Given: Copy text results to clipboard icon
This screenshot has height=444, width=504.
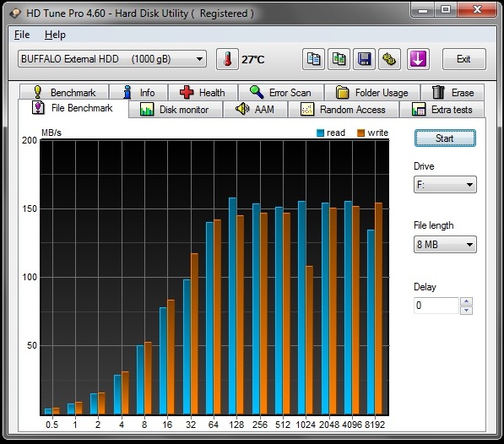Looking at the screenshot, I should pyautogui.click(x=313, y=59).
